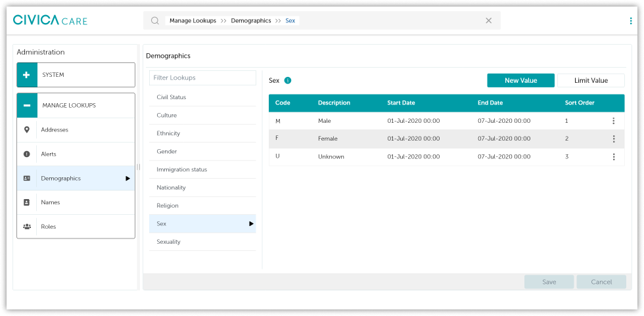The height and width of the screenshot is (316, 644).
Task: Click code U in the table
Action: pos(277,156)
